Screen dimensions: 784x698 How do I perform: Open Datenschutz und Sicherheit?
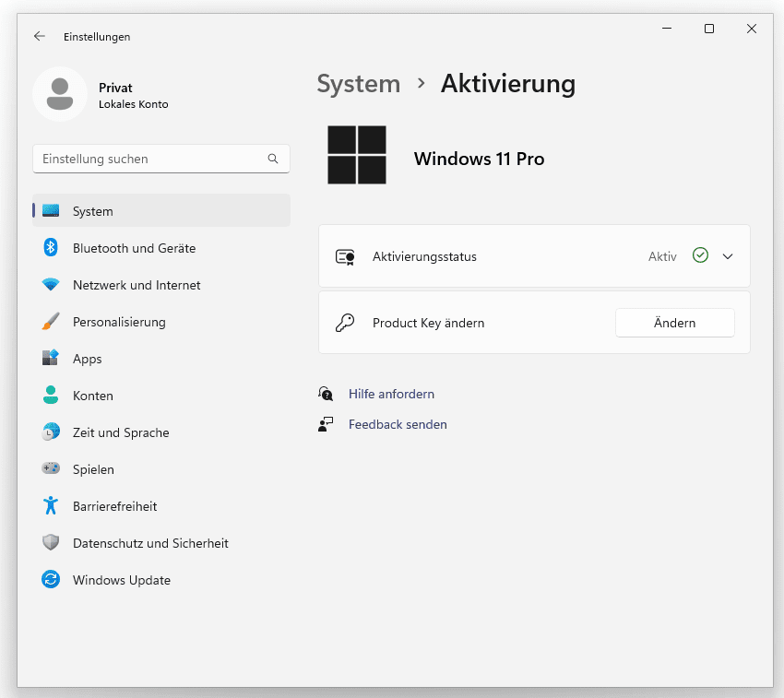coord(161,542)
